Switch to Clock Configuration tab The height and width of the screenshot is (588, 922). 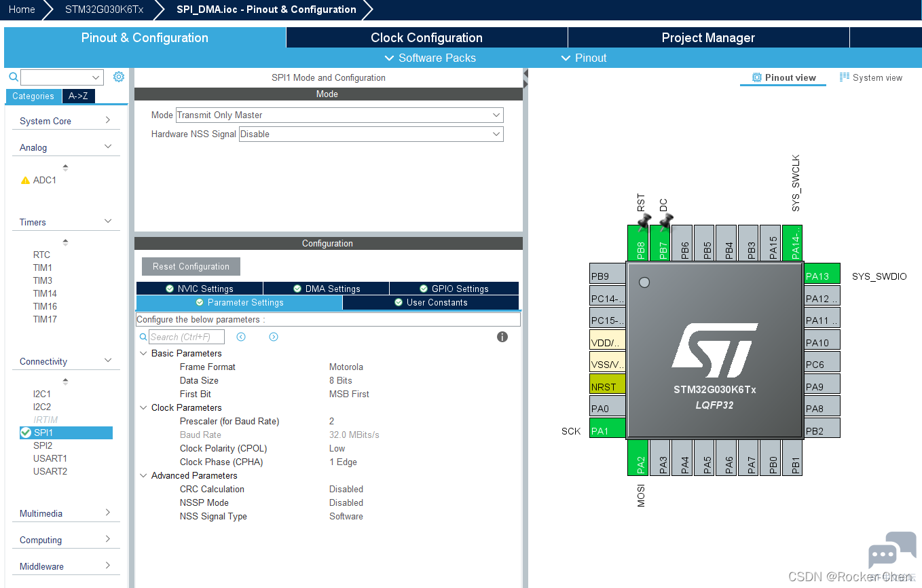[x=426, y=37]
